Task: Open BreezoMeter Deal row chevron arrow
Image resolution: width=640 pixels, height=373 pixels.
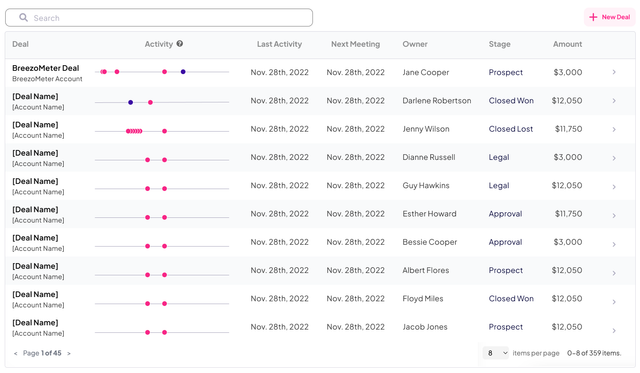Action: click(614, 72)
